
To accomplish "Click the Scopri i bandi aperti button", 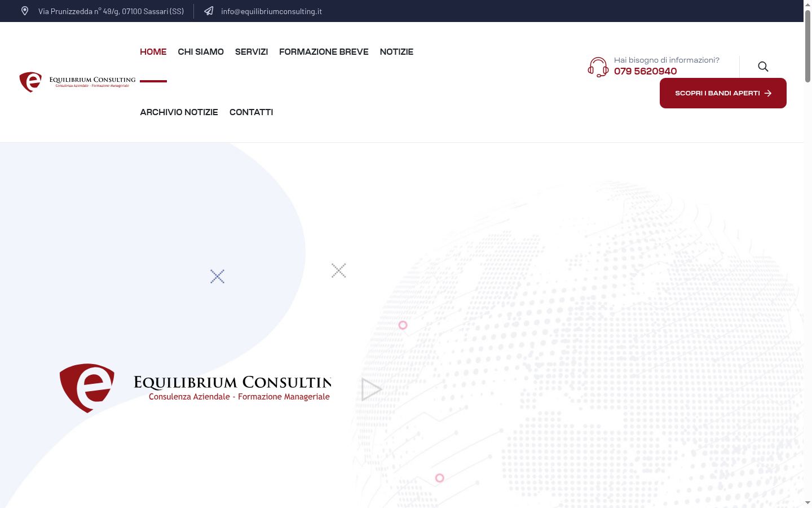I will 723,93.
